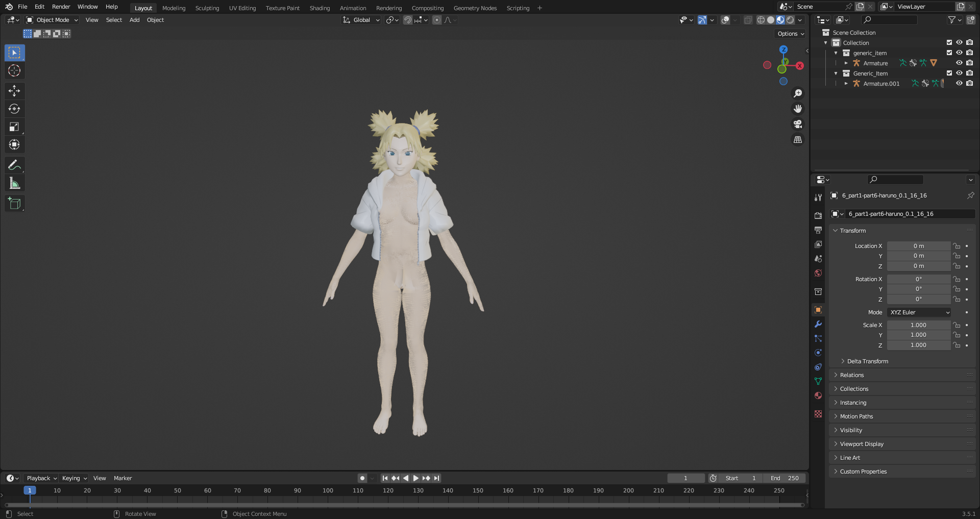
Task: Play the animation forward
Action: coord(416,478)
